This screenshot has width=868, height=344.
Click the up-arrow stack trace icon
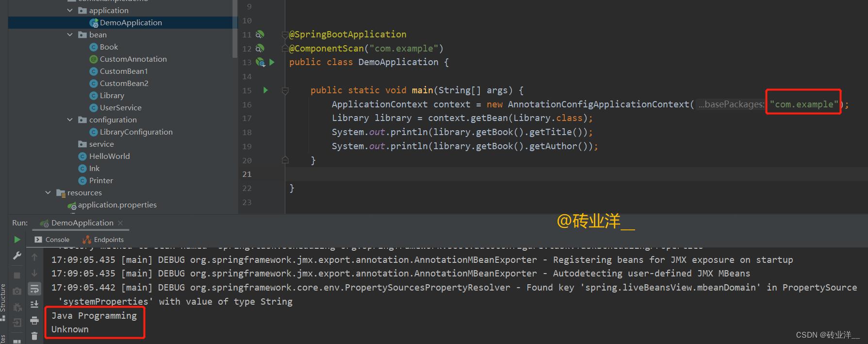[x=34, y=257]
